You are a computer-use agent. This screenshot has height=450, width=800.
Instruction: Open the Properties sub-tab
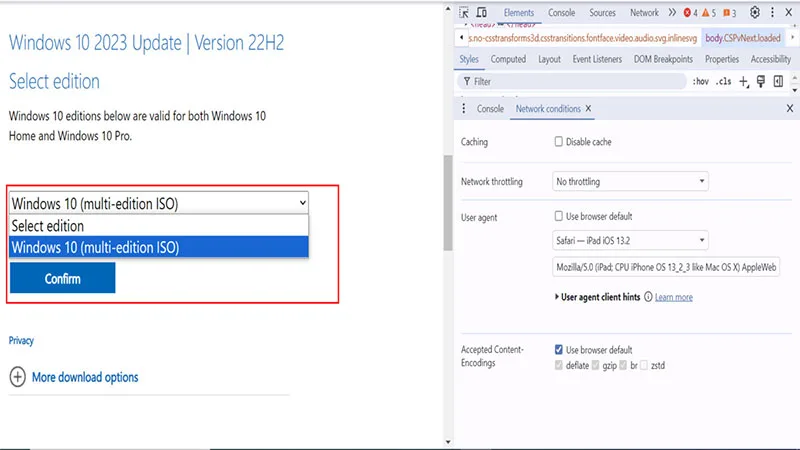pyautogui.click(x=721, y=59)
